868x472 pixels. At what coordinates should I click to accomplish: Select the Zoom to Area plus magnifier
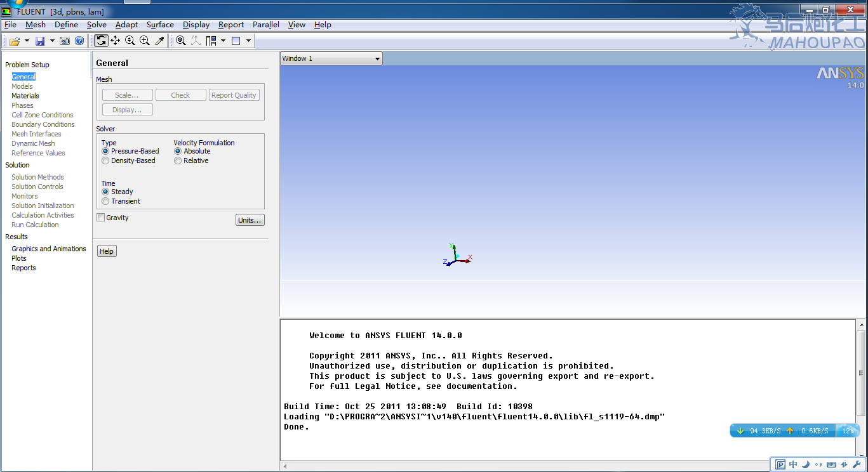tap(145, 41)
